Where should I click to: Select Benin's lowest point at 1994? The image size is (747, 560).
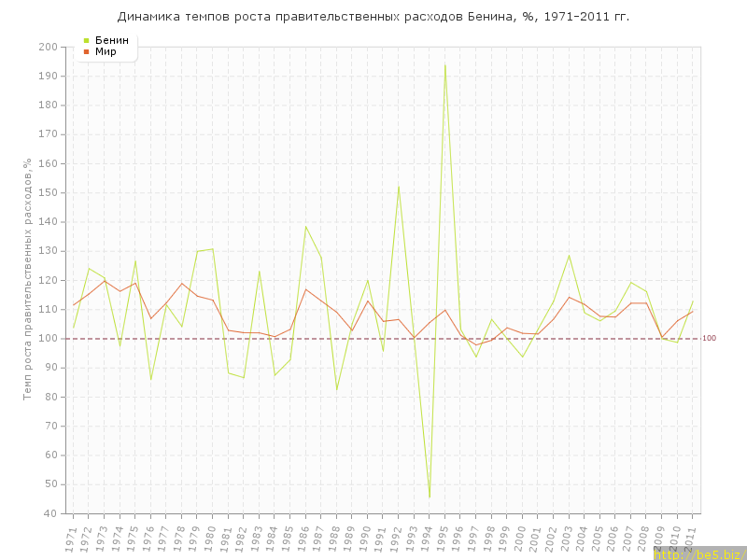pyautogui.click(x=430, y=497)
